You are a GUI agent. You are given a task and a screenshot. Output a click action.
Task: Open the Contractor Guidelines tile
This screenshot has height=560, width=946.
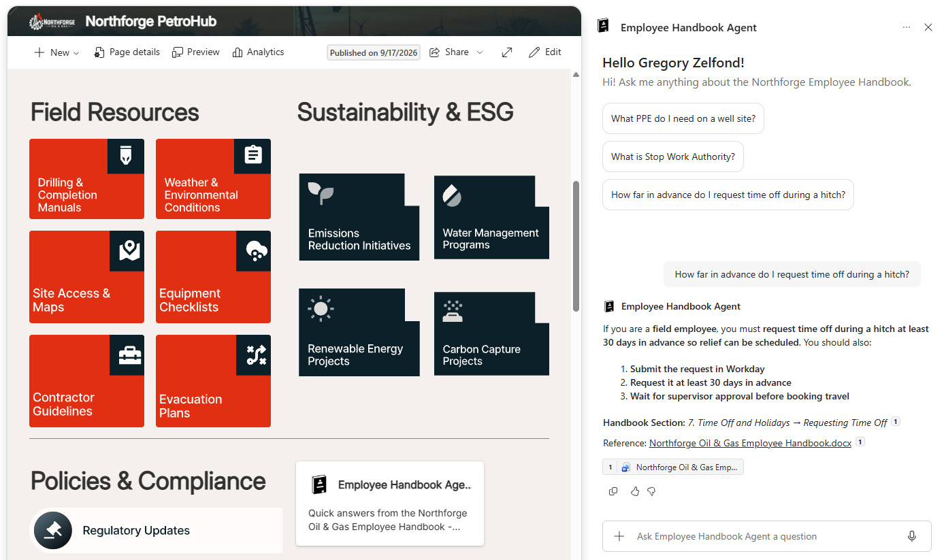[x=86, y=381]
